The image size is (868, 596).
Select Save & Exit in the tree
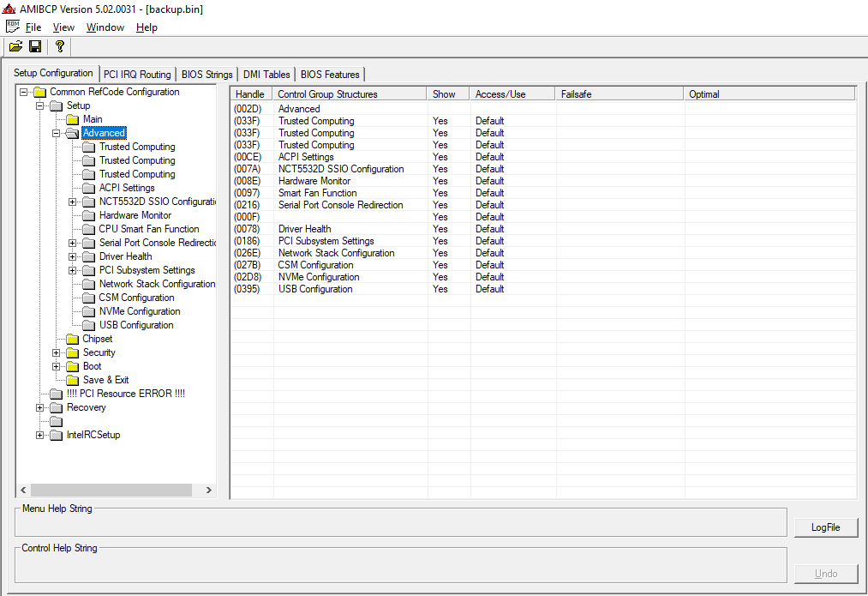tap(105, 381)
